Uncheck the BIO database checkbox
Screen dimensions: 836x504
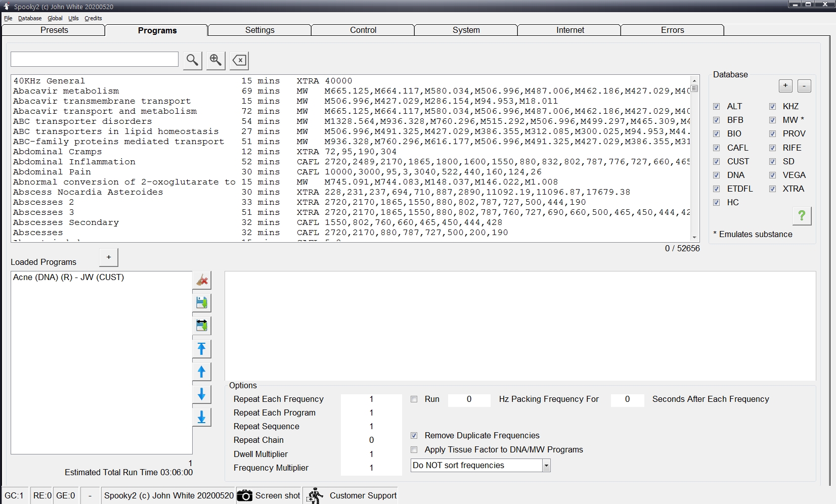[716, 133]
